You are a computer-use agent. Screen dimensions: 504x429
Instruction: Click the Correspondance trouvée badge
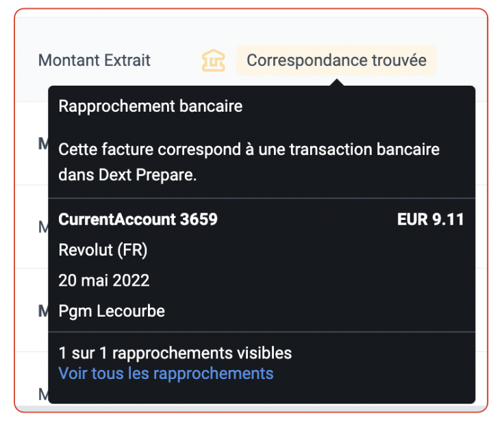coord(336,60)
